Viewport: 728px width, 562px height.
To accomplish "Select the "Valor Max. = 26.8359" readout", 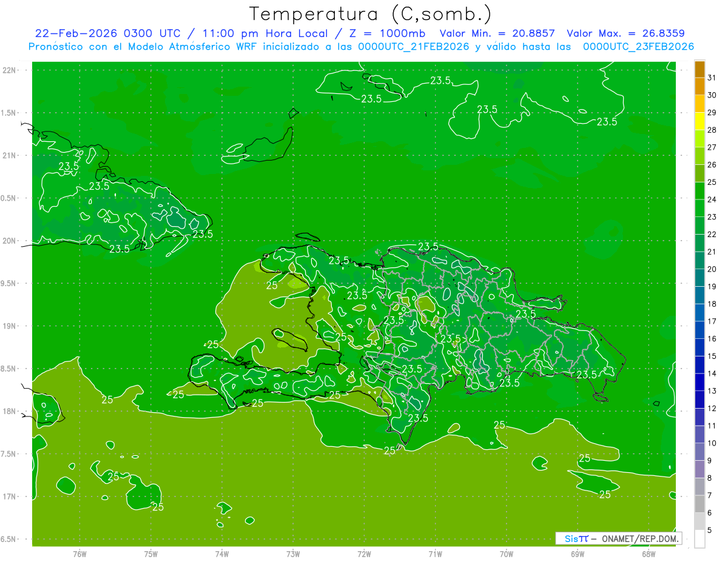I will click(625, 33).
